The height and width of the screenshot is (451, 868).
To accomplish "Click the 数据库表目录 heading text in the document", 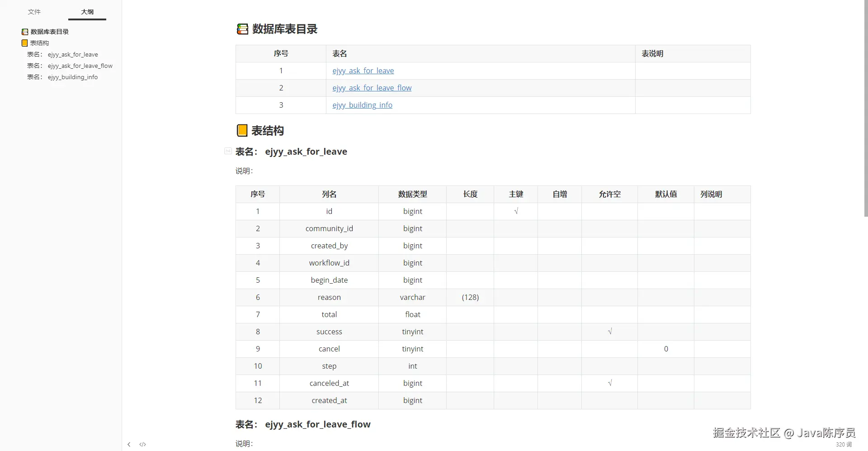I will (285, 29).
